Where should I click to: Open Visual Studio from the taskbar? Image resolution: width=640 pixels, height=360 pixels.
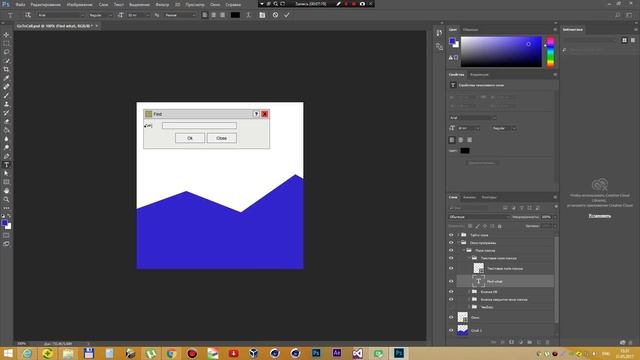[x=358, y=353]
